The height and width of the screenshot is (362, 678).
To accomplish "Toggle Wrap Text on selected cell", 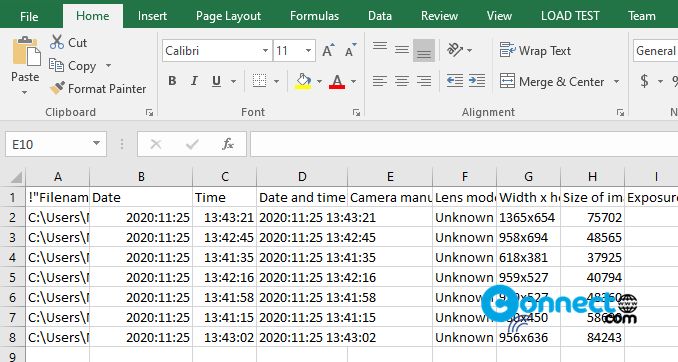I will [x=535, y=51].
